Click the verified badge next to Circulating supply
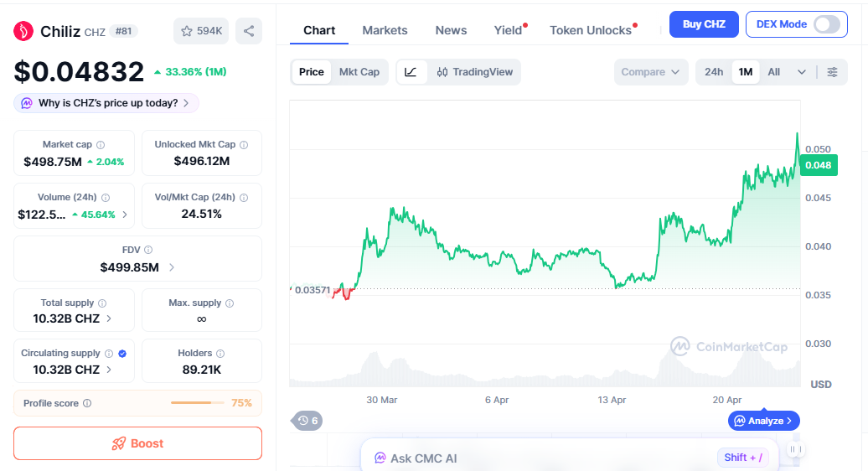 tap(122, 354)
